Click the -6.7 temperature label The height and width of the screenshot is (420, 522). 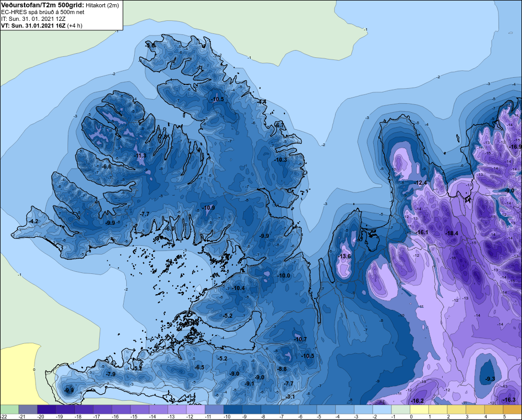point(280,125)
